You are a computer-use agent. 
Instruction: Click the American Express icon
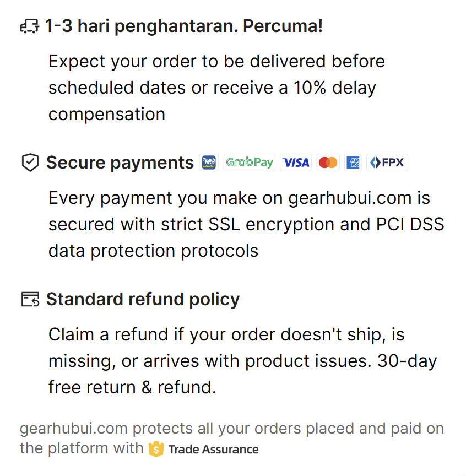pos(353,163)
